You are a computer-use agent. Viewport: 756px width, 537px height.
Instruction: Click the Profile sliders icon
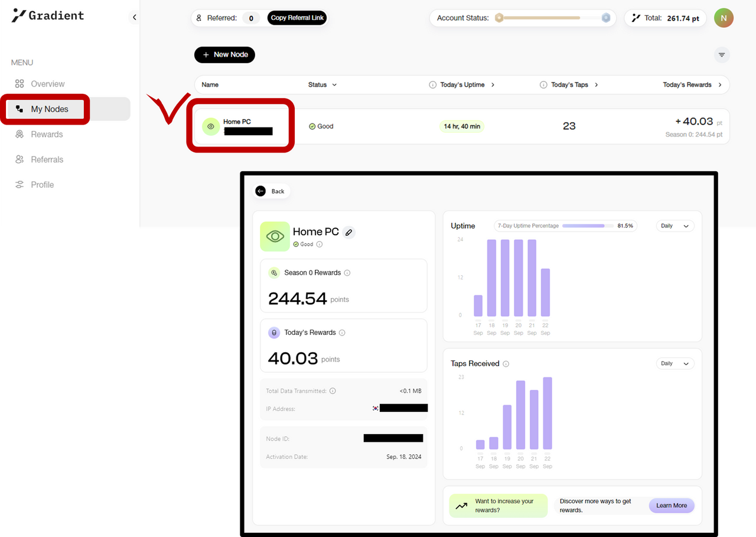[x=19, y=185]
